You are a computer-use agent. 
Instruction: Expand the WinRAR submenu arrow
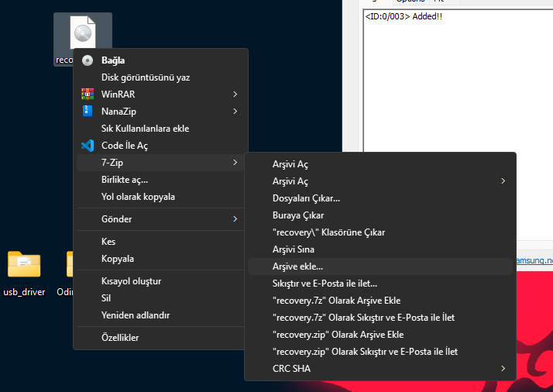235,95
